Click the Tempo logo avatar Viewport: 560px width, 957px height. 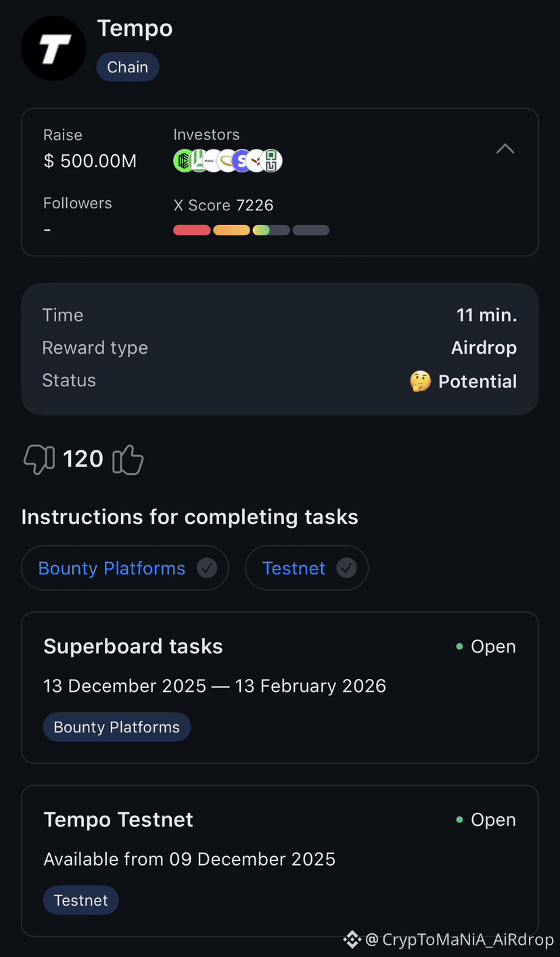[53, 49]
